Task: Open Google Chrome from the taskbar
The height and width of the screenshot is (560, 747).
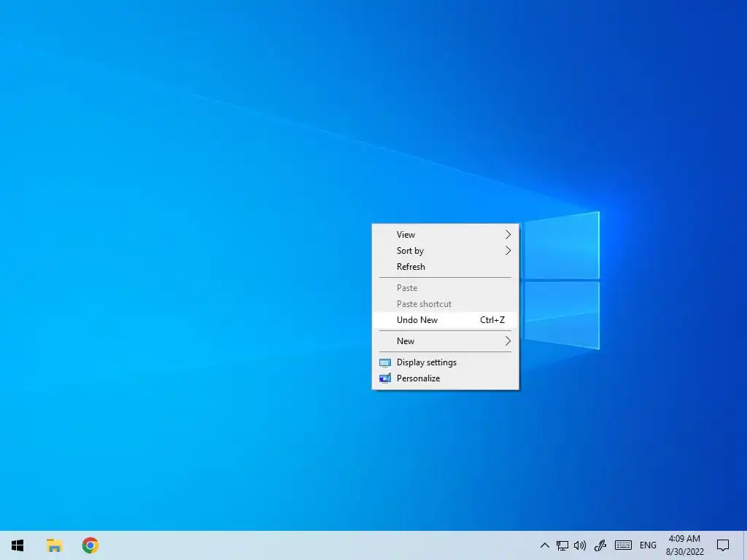Action: click(x=90, y=545)
